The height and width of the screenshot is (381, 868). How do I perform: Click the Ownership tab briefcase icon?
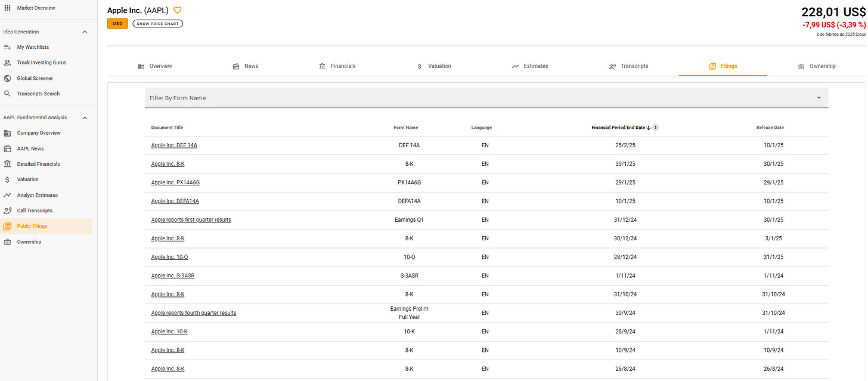coord(801,66)
